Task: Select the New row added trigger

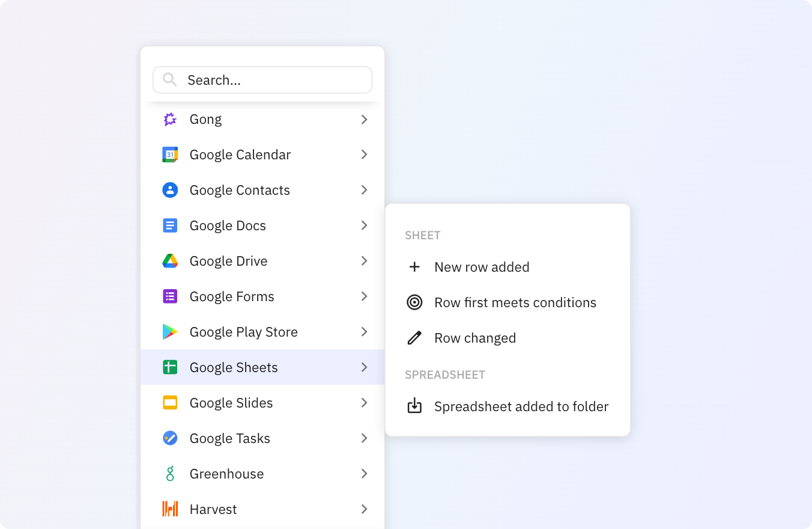Action: coord(507,267)
